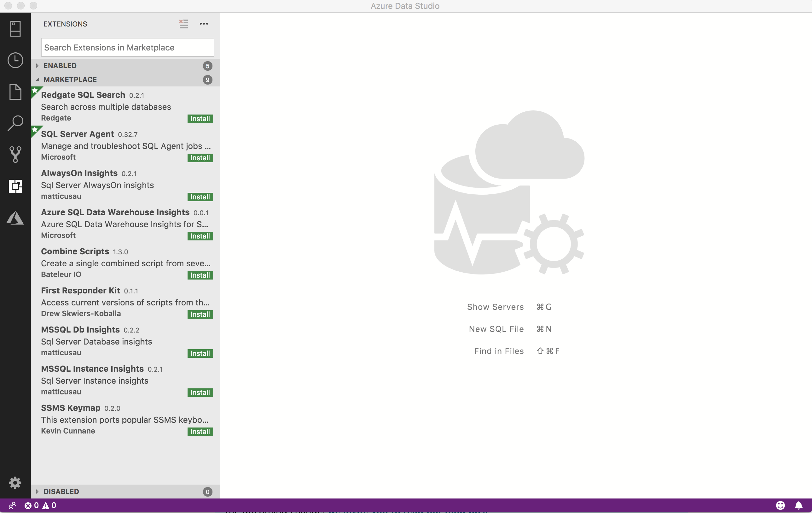
Task: Select the filter extensions list view
Action: pos(184,24)
